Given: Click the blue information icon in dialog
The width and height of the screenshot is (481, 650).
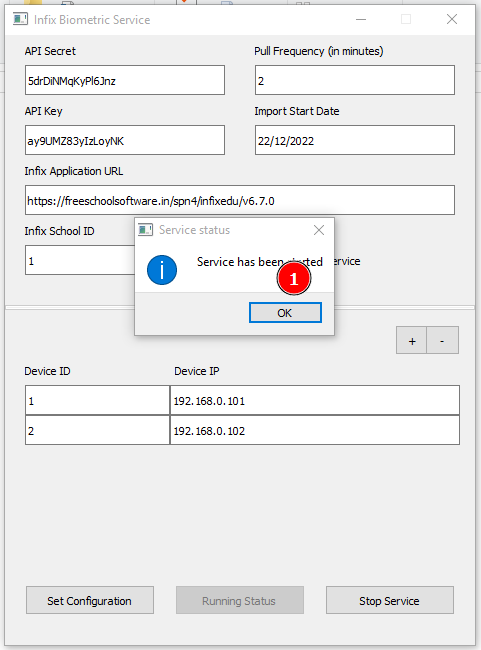Looking at the screenshot, I should tap(162, 270).
